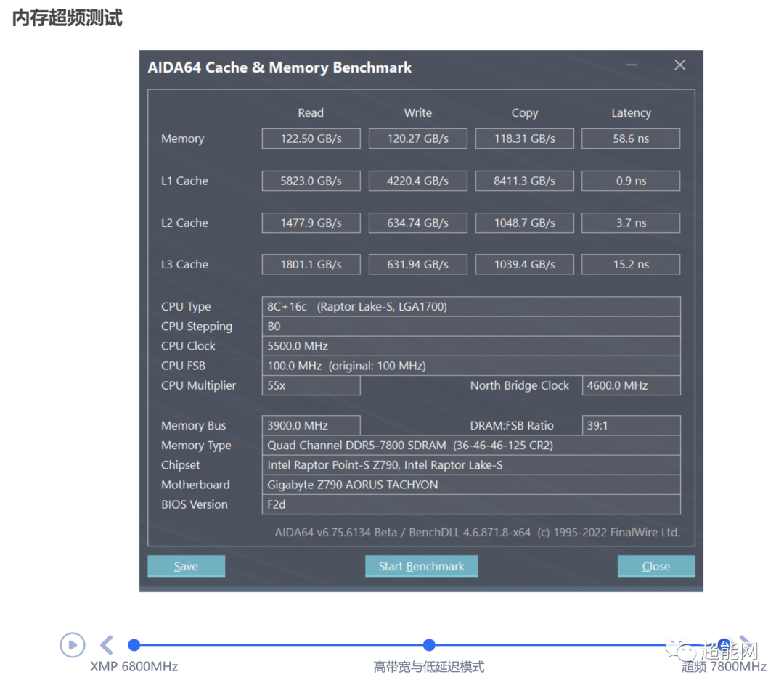Viewport: 784px width, 685px height.
Task: Click the 高带宽与低延迟模式 label
Action: [428, 667]
